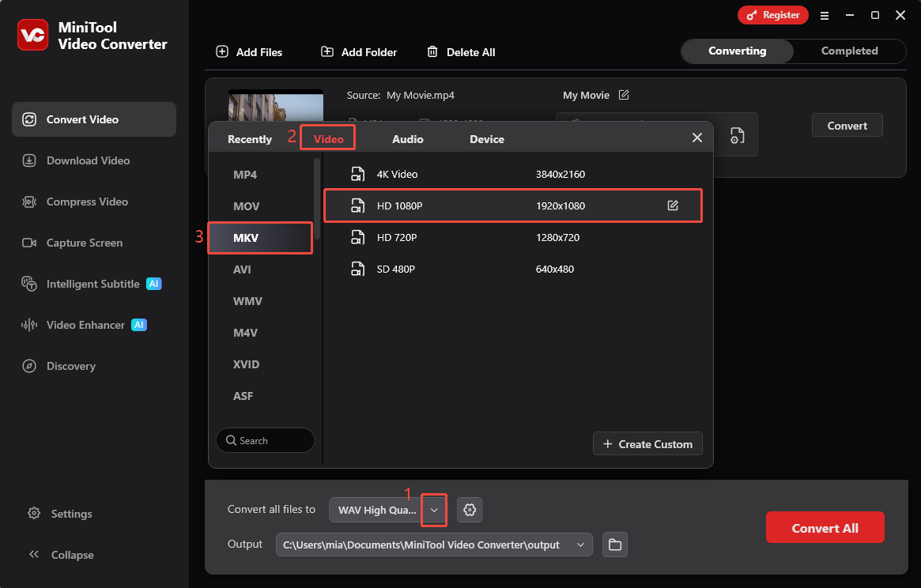Screen dimensions: 921x588
Task: Browse output folder icon
Action: pos(615,545)
